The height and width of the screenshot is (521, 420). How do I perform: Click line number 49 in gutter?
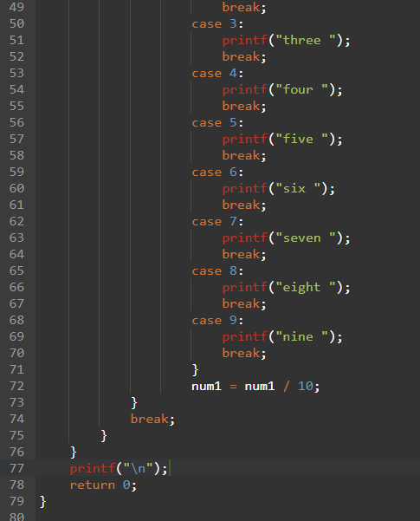16,7
